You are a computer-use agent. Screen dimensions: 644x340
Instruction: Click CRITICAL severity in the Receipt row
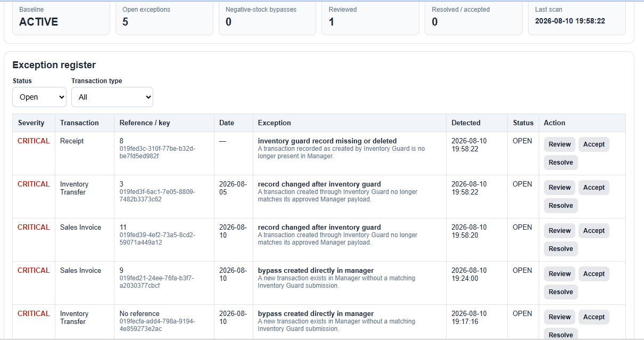(34, 141)
